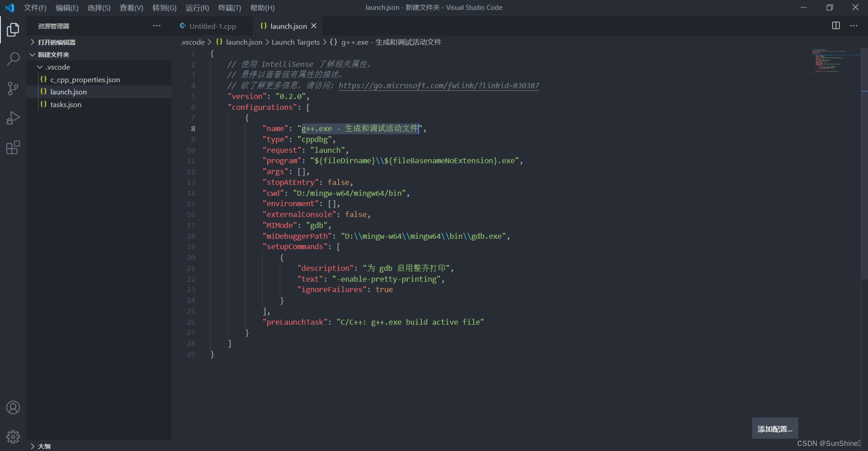This screenshot has height=451, width=868.
Task: Click "MIMode" key text
Action: 280,225
